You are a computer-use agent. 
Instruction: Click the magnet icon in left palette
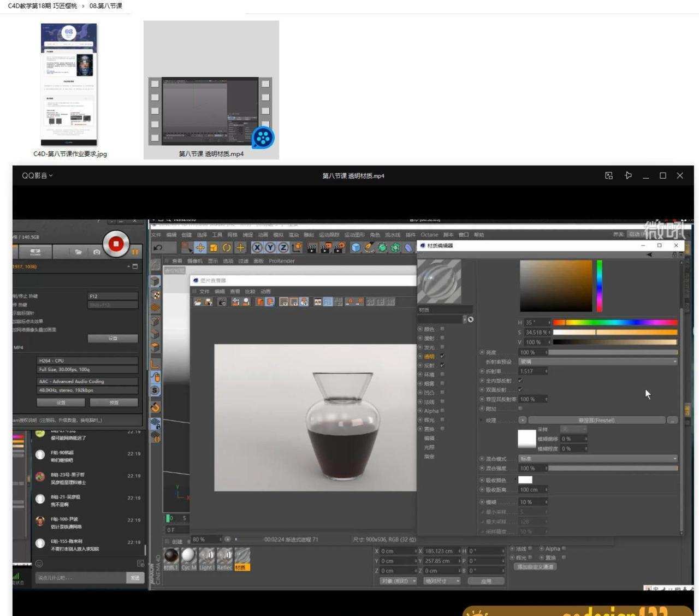coord(156,407)
